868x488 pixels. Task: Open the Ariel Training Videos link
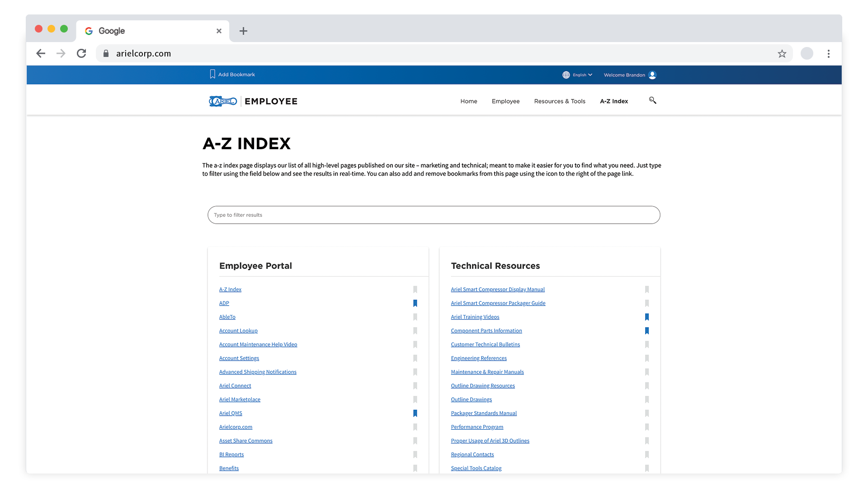pyautogui.click(x=475, y=317)
